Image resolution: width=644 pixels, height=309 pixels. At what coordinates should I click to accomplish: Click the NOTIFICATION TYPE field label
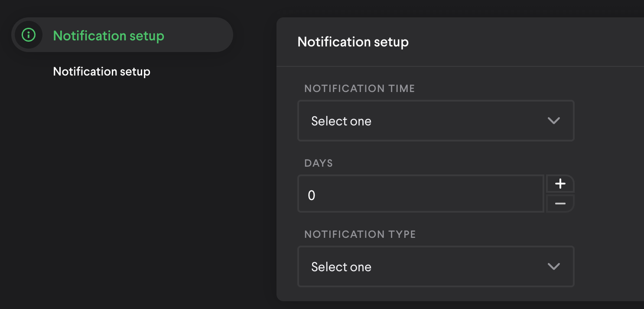(360, 234)
